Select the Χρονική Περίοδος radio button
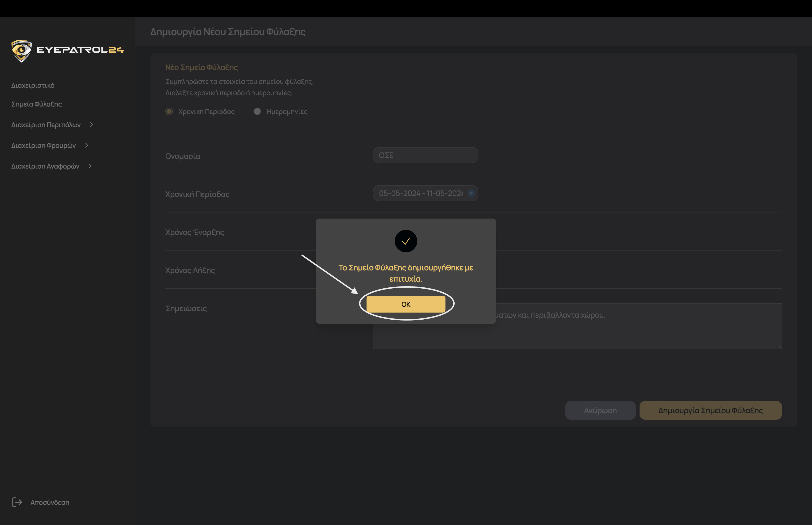 click(169, 111)
